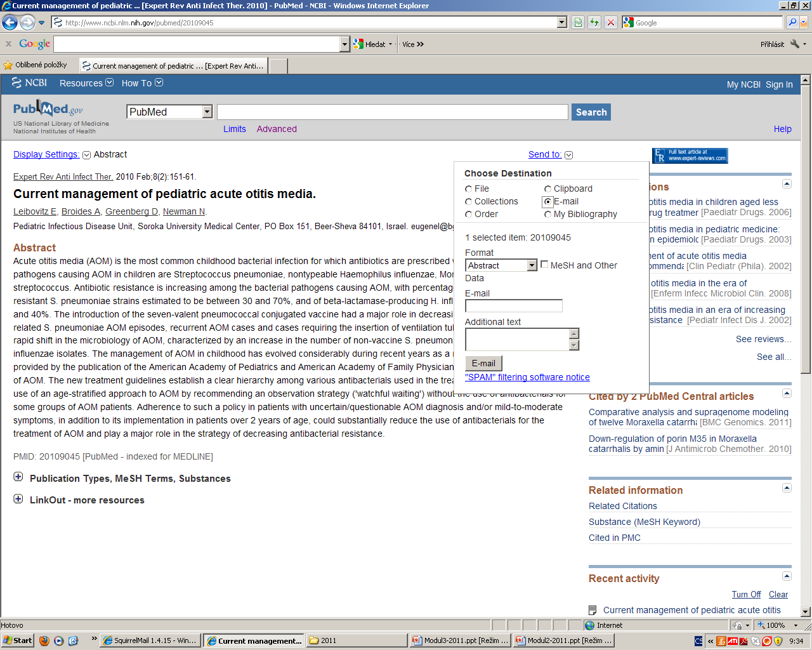Image resolution: width=812 pixels, height=650 pixels.
Task: Open the Format Abstract dropdown
Action: (x=501, y=265)
